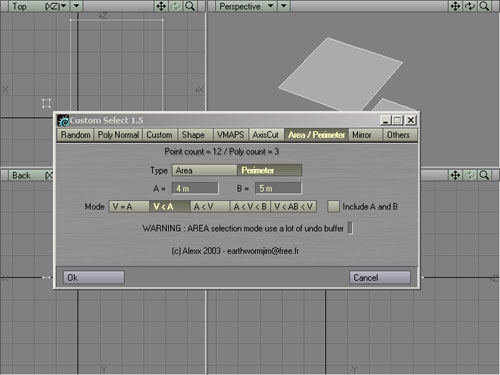The image size is (500, 375).
Task: Click the move icon in bottom-right viewport header
Action: [455, 175]
